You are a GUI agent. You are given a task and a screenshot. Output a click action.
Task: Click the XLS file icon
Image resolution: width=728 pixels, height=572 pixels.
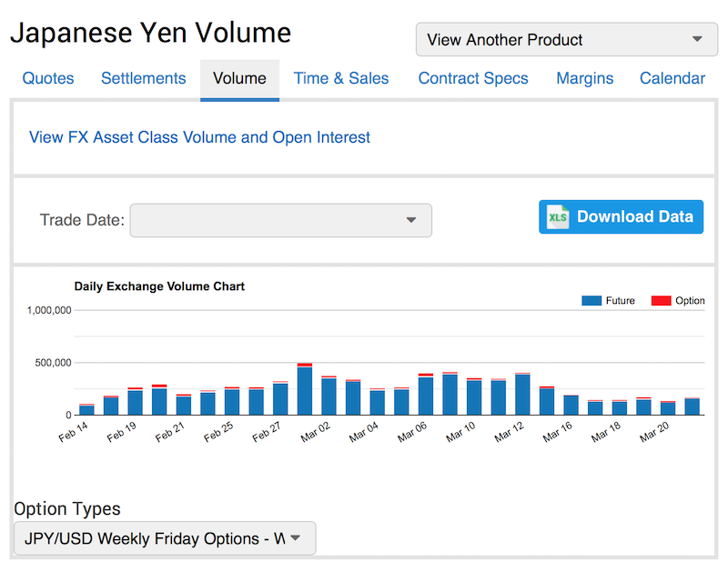click(x=557, y=217)
